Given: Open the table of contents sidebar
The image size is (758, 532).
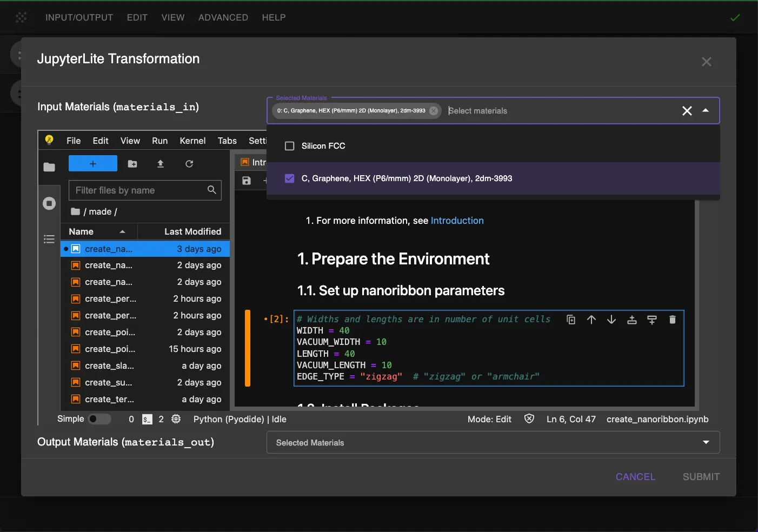Looking at the screenshot, I should coord(49,239).
